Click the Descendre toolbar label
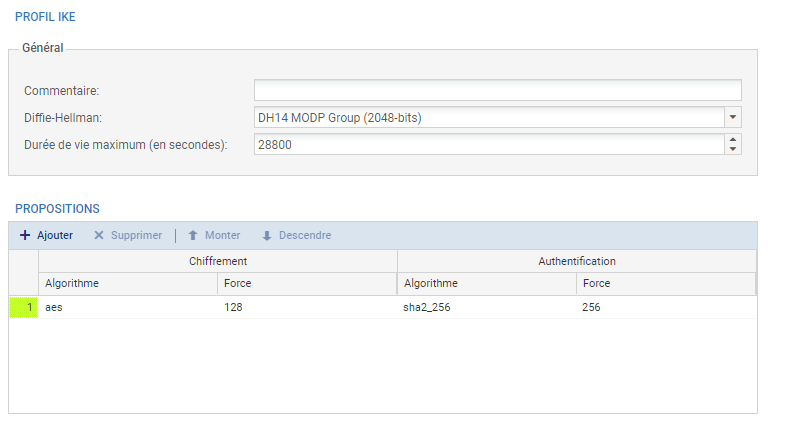Screen dimensions: 785x428 coord(305,235)
